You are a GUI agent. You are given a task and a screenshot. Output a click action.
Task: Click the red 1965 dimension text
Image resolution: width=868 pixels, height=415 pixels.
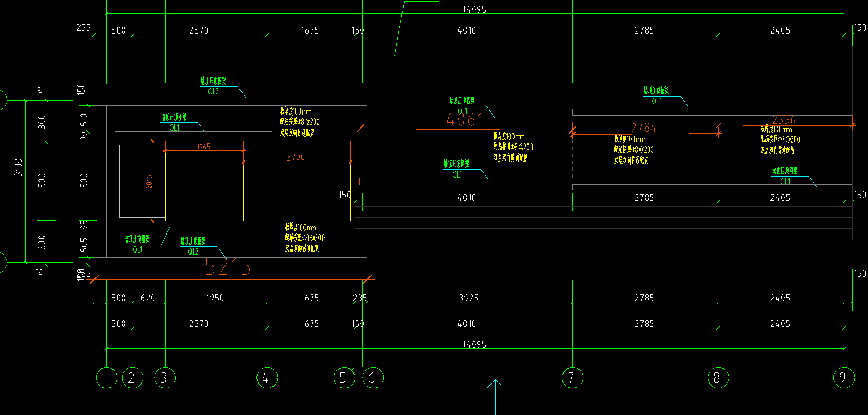(203, 147)
